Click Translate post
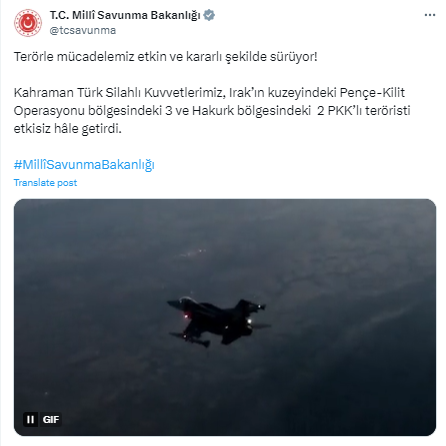The height and width of the screenshot is (446, 446). click(x=45, y=183)
